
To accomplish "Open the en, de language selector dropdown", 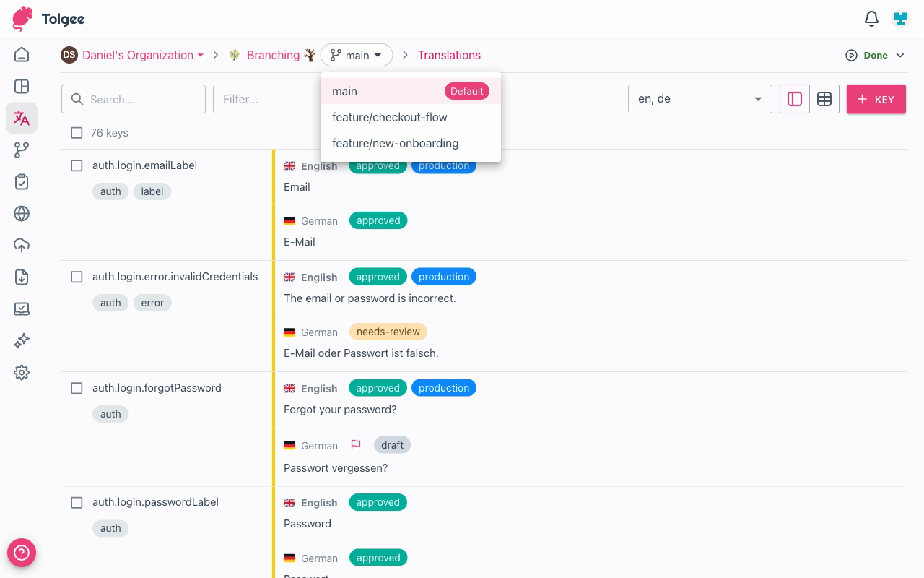I will tap(699, 99).
